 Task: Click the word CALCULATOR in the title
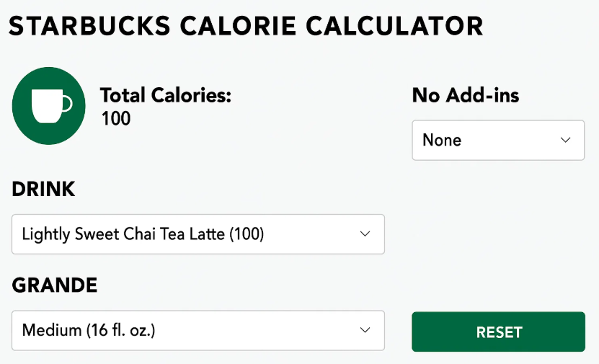coord(393,27)
